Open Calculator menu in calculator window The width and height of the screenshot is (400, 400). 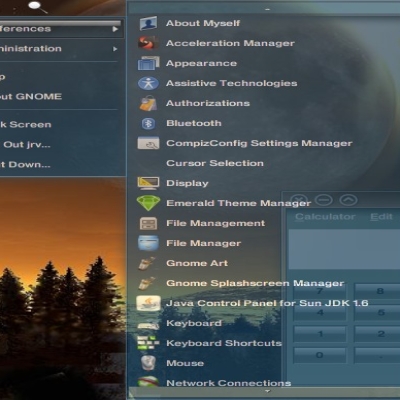(x=325, y=217)
